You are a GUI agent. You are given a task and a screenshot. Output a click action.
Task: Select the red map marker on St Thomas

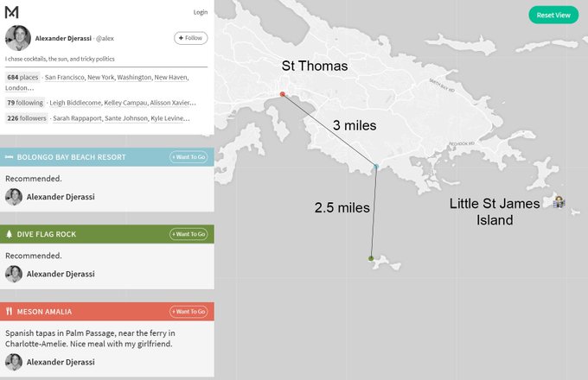(x=283, y=94)
